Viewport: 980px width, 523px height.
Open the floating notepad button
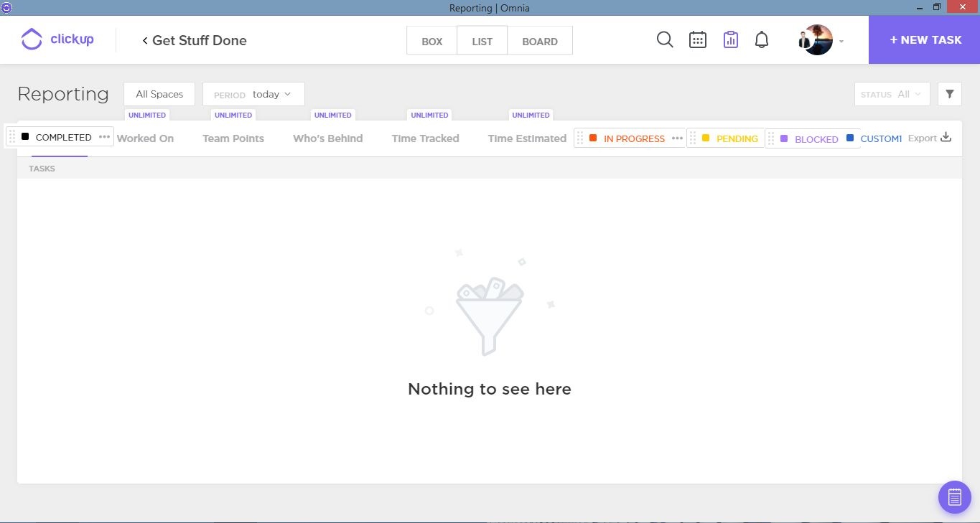(955, 496)
